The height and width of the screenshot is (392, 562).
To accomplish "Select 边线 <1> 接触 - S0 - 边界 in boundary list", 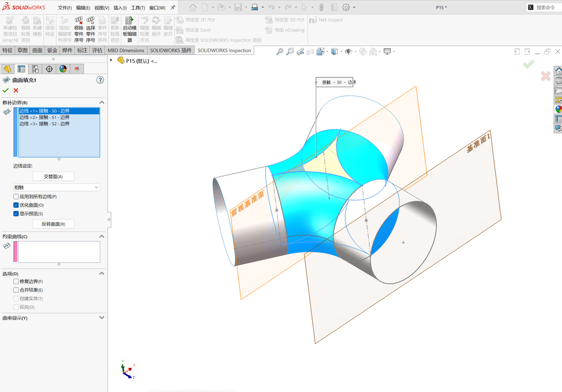I will click(x=59, y=111).
